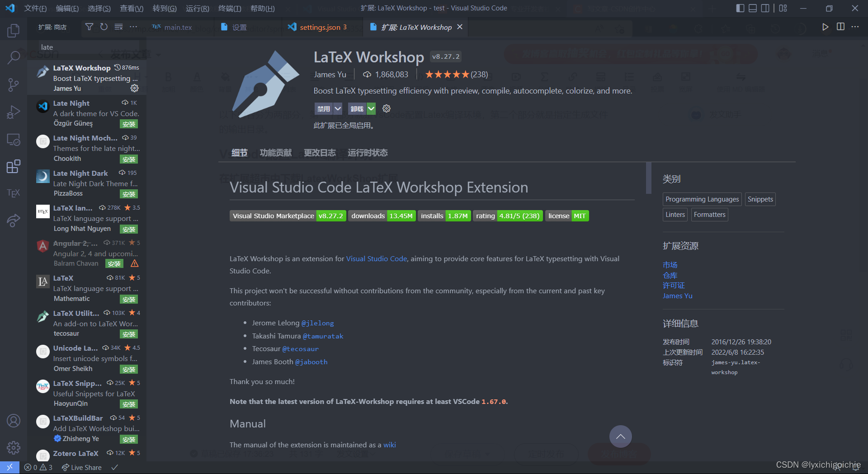The image size is (868, 474).
Task: Click remote window indicator in status bar
Action: click(x=9, y=468)
